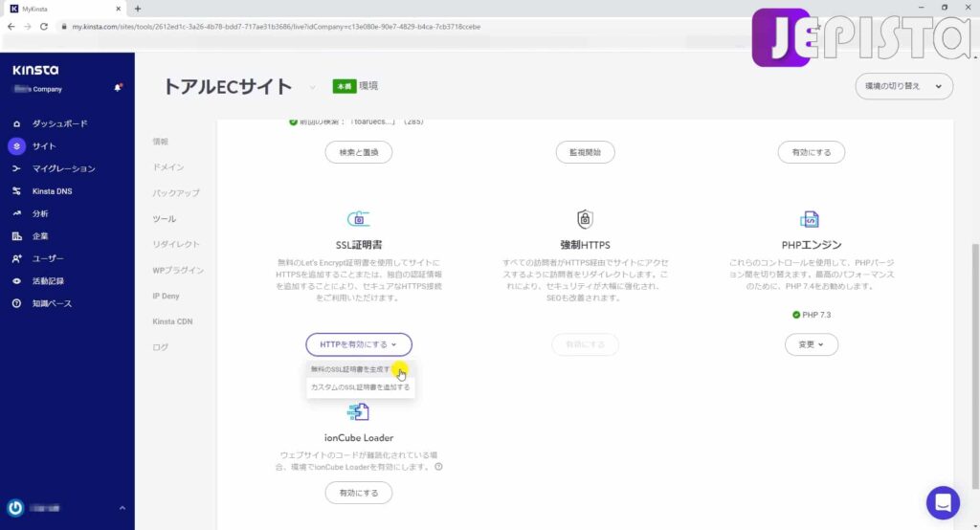Image resolution: width=980 pixels, height=530 pixels.
Task: Choose 無料のSSL証明書を生成する option
Action: [x=360, y=369]
